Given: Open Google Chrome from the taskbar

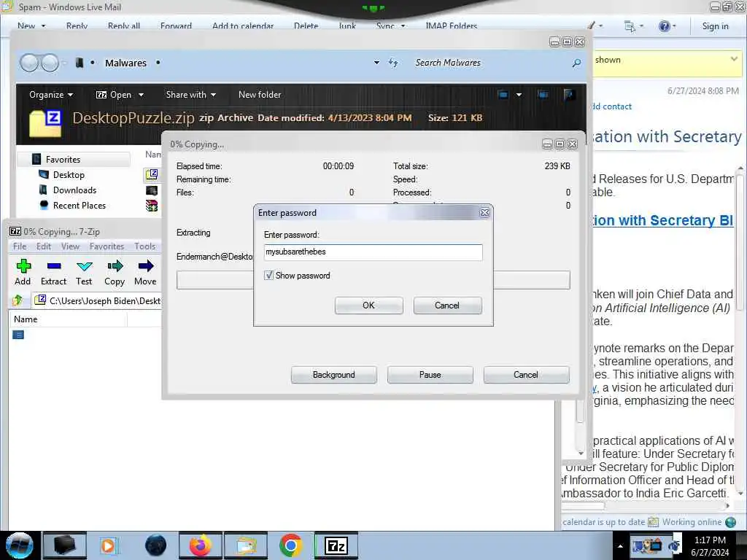Looking at the screenshot, I should click(290, 545).
